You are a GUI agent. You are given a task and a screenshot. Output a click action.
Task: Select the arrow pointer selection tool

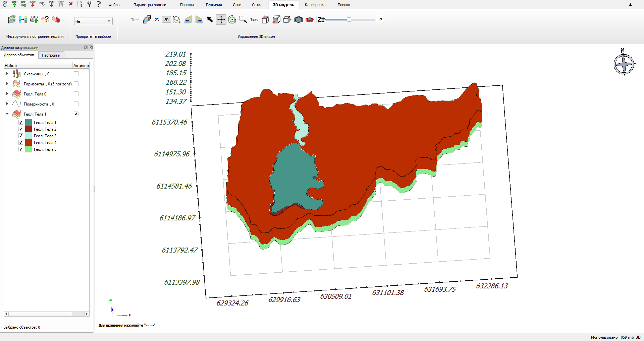[x=210, y=20]
